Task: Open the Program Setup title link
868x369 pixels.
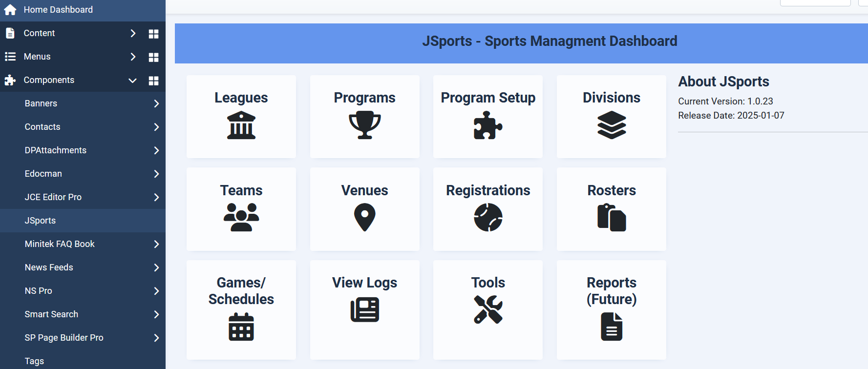Action: 488,98
